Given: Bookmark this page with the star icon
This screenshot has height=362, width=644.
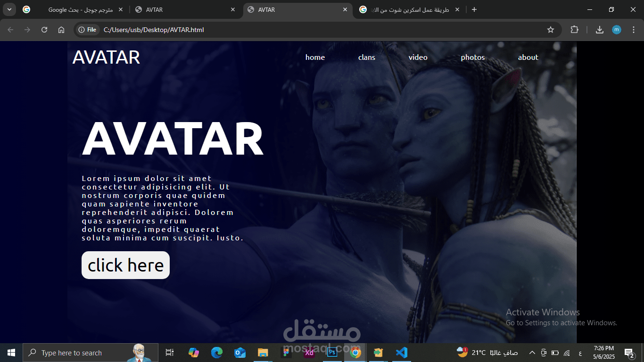Looking at the screenshot, I should click(551, 30).
